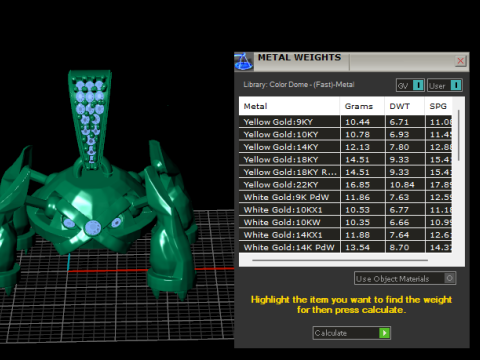The width and height of the screenshot is (480, 360).
Task: Select the Yellow Gold:9KY row
Action: click(x=345, y=122)
